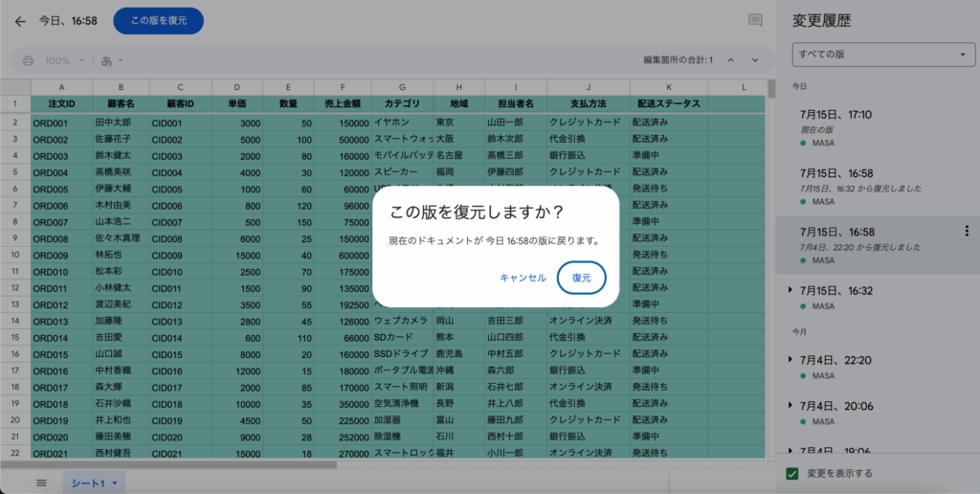The image size is (980, 494).
Task: Click the select-all corner of the grid
Action: click(15, 87)
